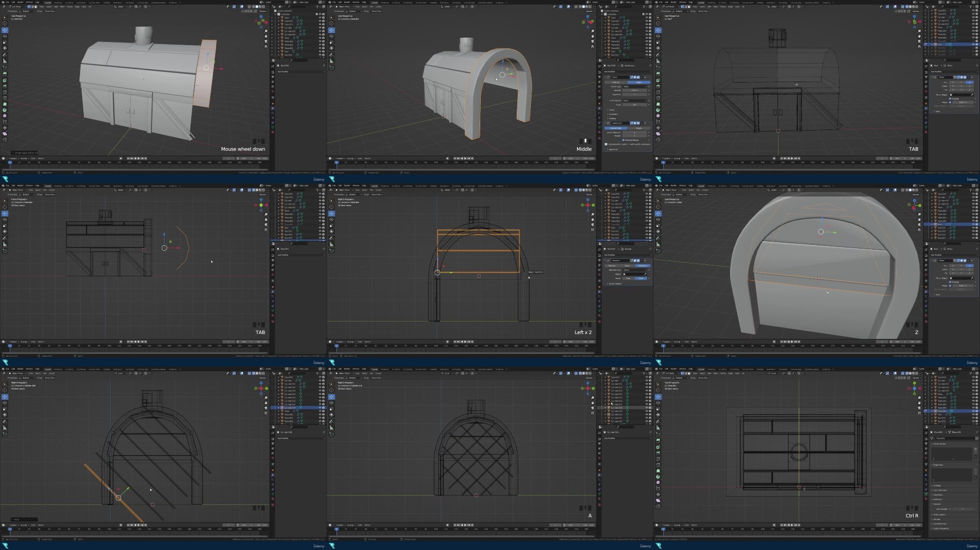
Task: Select Shrink/Fatten tool in 'Mouse wheel down' frame
Action: coord(5,128)
